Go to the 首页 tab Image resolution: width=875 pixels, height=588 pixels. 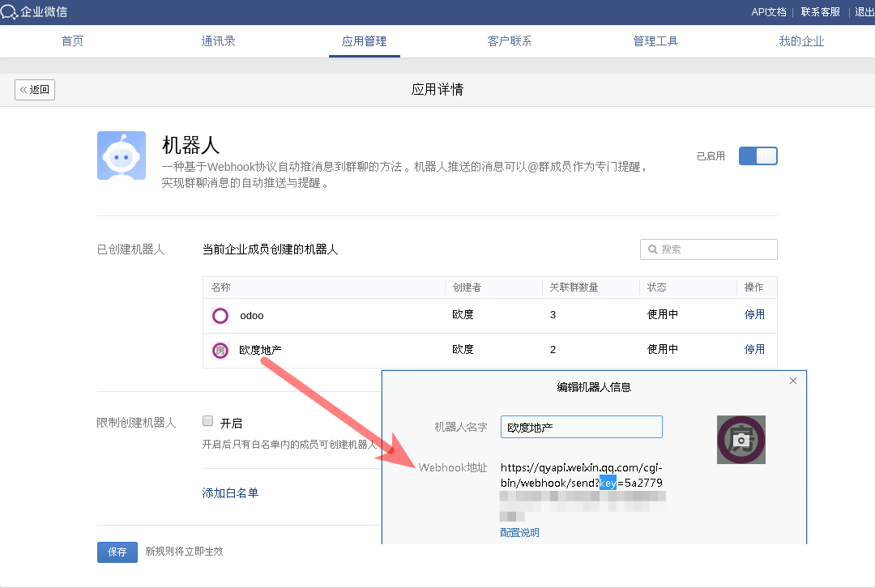coord(72,41)
